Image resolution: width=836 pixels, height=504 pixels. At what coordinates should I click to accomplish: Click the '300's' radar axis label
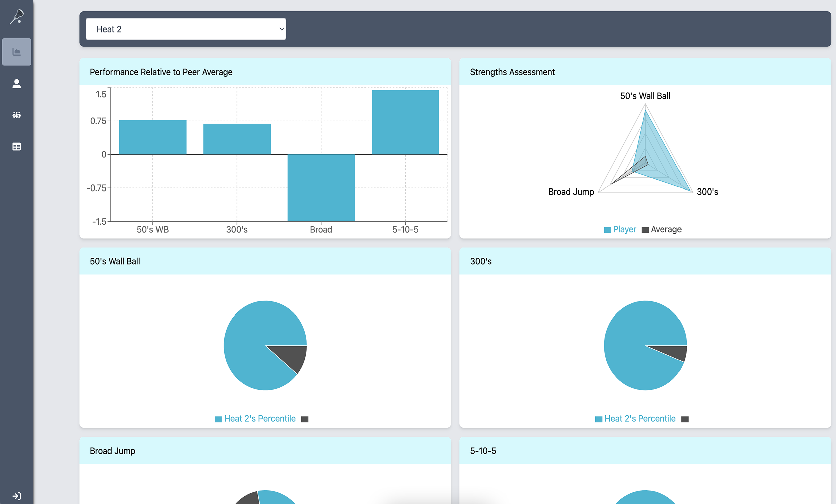pos(707,192)
